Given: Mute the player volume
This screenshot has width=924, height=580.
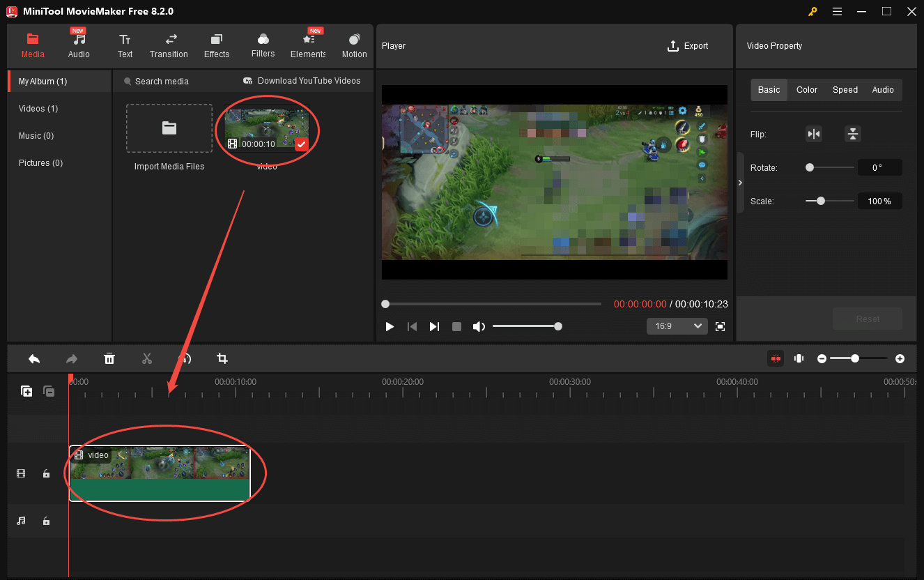Looking at the screenshot, I should [479, 326].
